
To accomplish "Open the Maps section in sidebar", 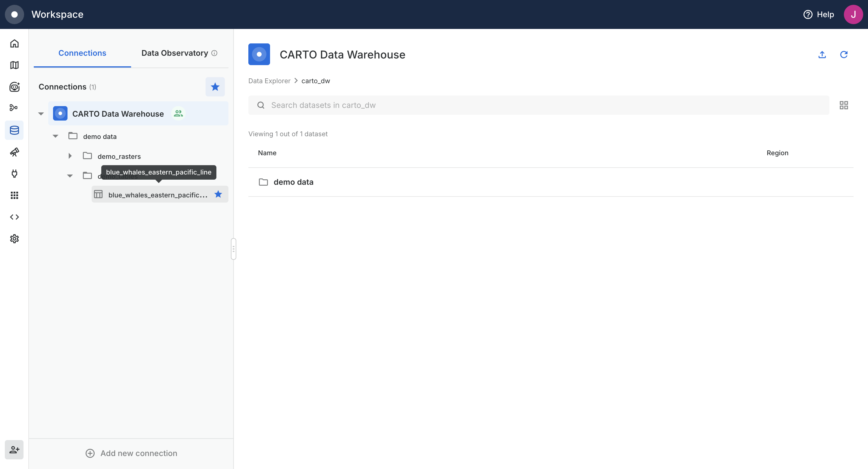I will 14,65.
